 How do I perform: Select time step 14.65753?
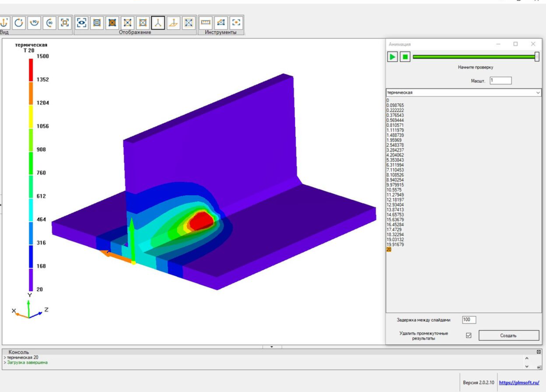click(x=395, y=215)
